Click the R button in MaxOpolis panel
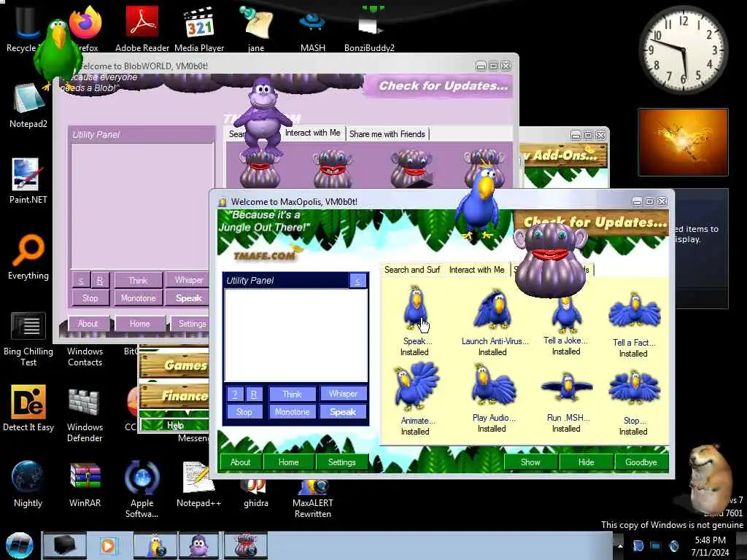The height and width of the screenshot is (560, 747). [x=253, y=394]
